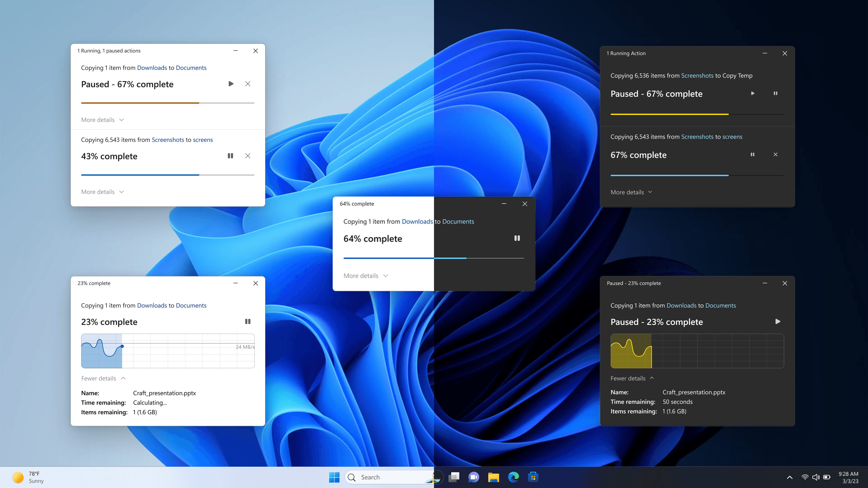
Task: Show hidden icons in the system tray
Action: tap(789, 477)
